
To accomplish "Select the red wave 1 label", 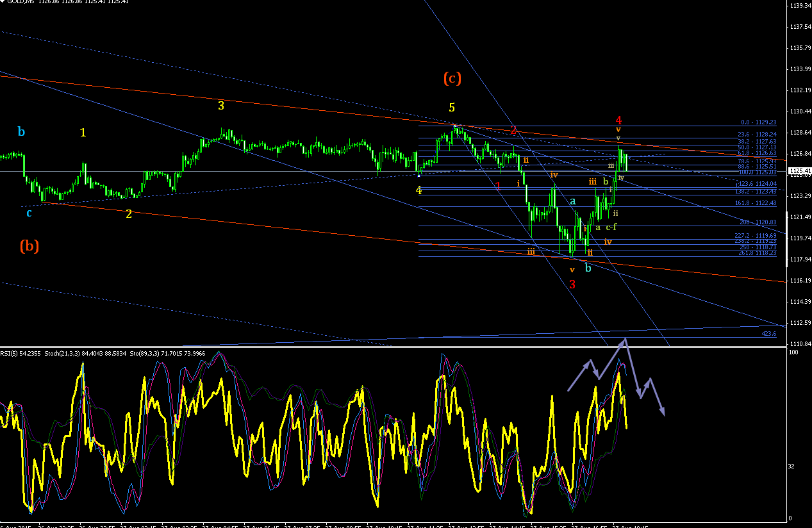I will 498,186.
